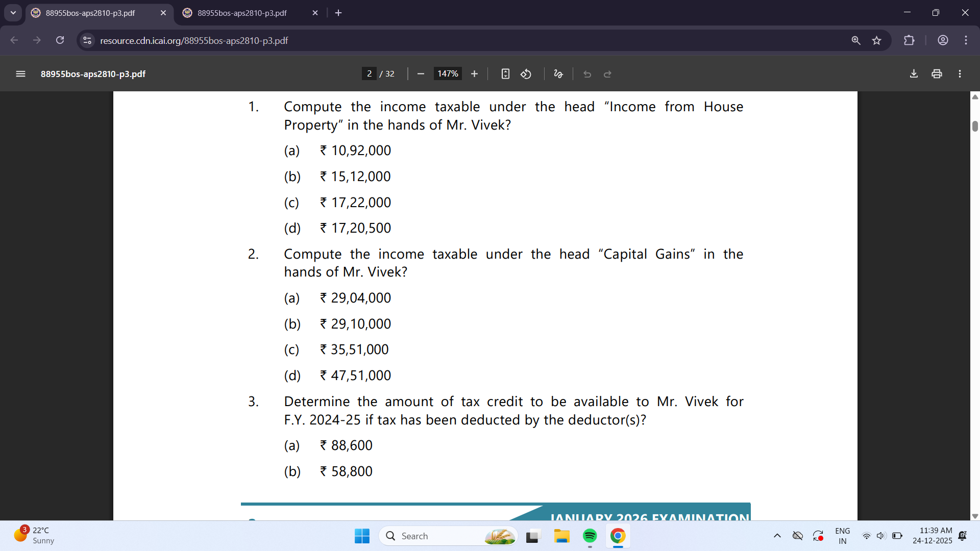Click the option text ₹ 58,800
This screenshot has width=980, height=551.
(346, 471)
